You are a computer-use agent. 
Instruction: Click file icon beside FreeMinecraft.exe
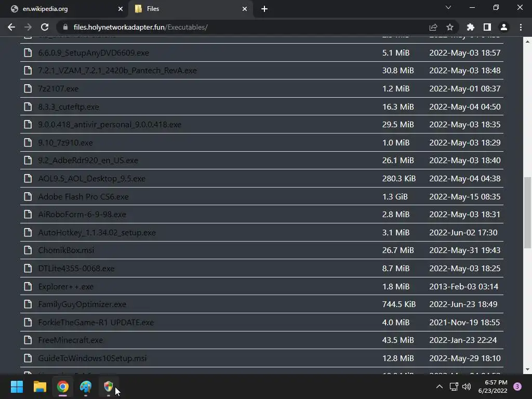pos(28,340)
